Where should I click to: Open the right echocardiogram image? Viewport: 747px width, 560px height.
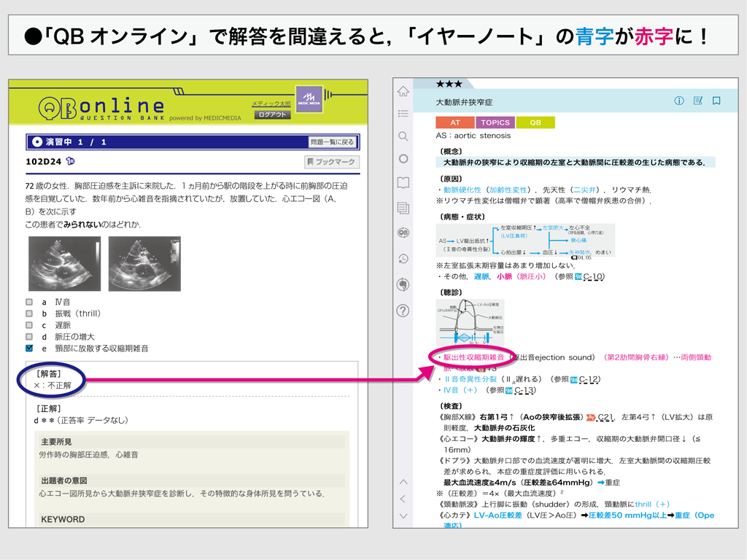145,264
